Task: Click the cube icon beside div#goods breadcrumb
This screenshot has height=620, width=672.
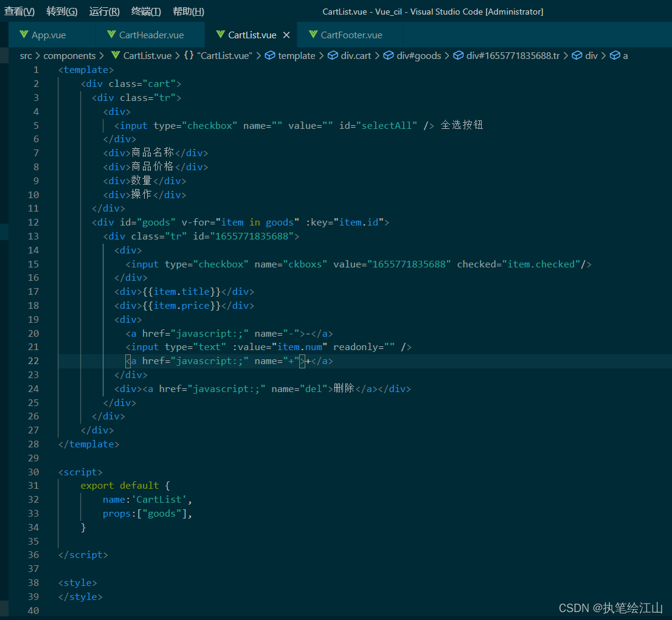Action: [x=388, y=56]
